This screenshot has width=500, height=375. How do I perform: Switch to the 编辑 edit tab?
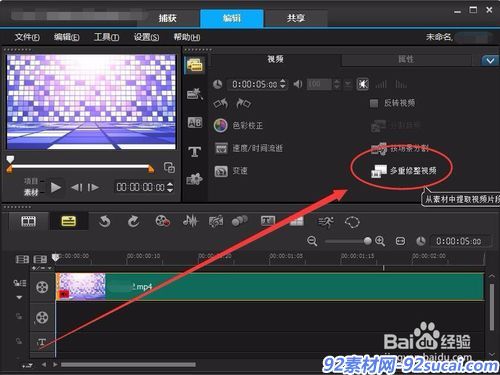232,18
